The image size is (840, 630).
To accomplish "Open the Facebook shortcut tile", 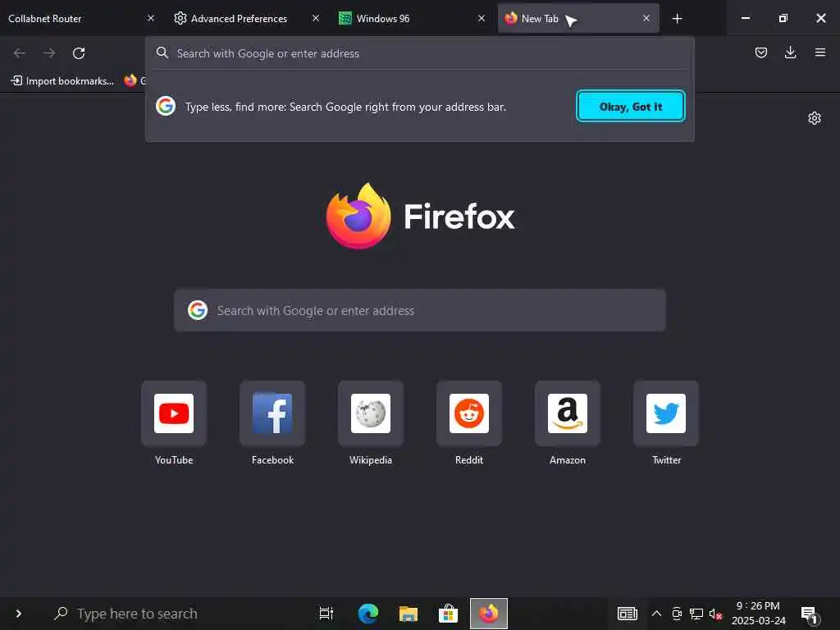I will click(x=272, y=413).
